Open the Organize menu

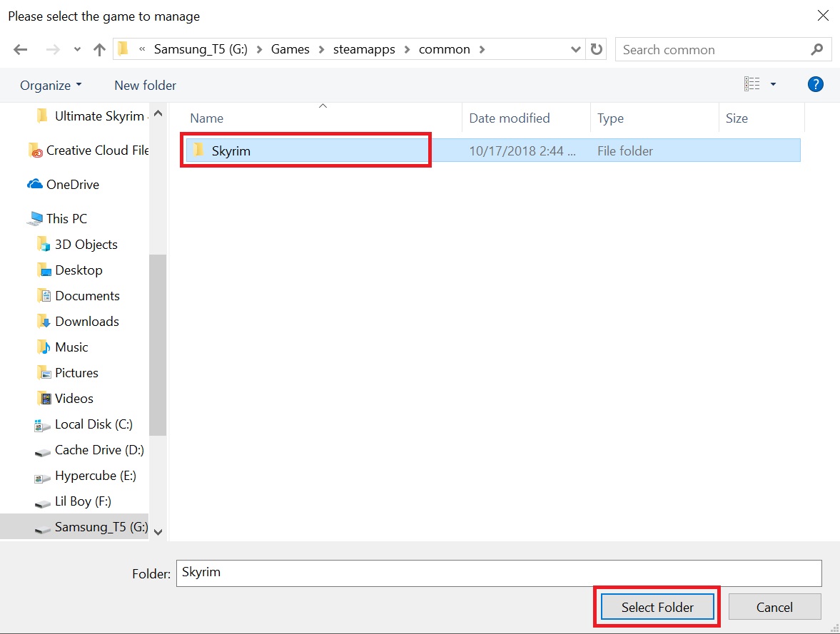(51, 85)
